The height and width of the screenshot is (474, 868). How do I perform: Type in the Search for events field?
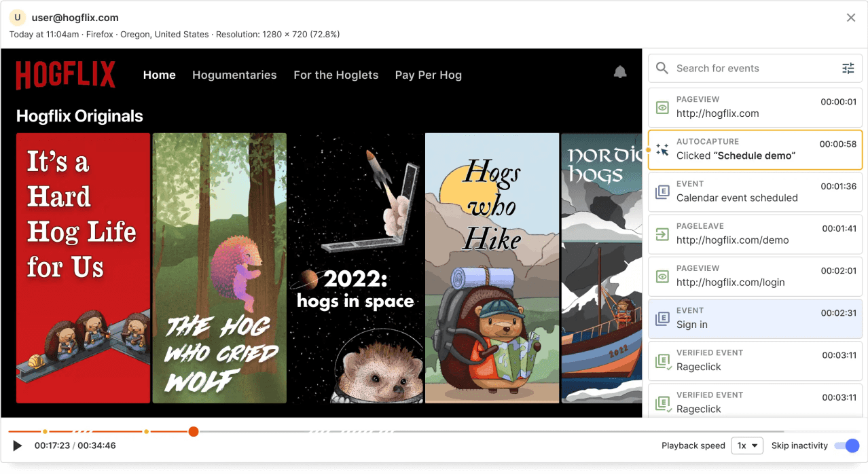click(754, 68)
